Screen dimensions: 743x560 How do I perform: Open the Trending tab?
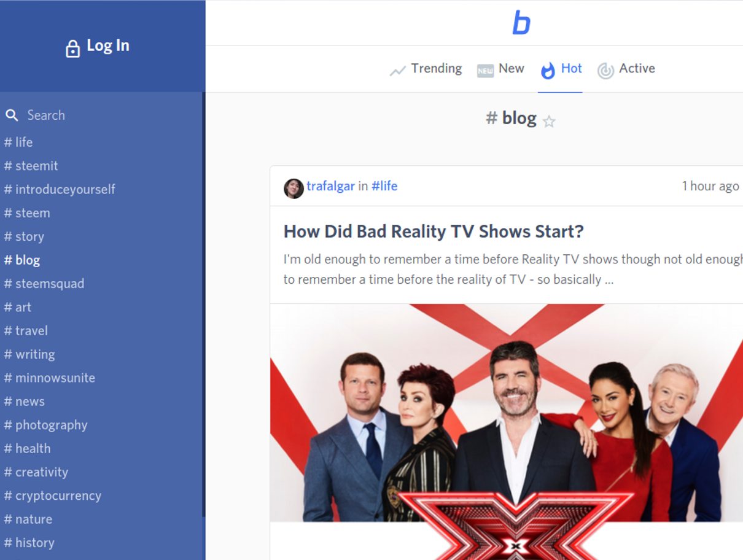pos(426,69)
